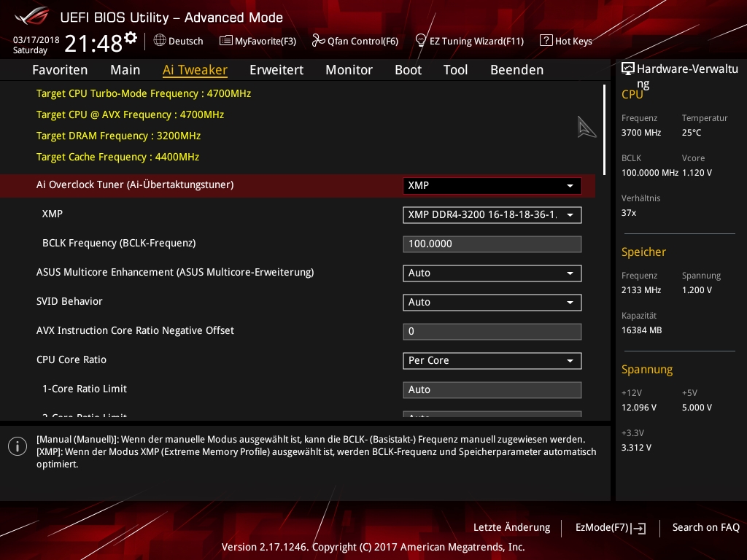Screen dimensions: 747x560
Task: Click the memory frequency 2133 MHz
Action: click(641, 290)
